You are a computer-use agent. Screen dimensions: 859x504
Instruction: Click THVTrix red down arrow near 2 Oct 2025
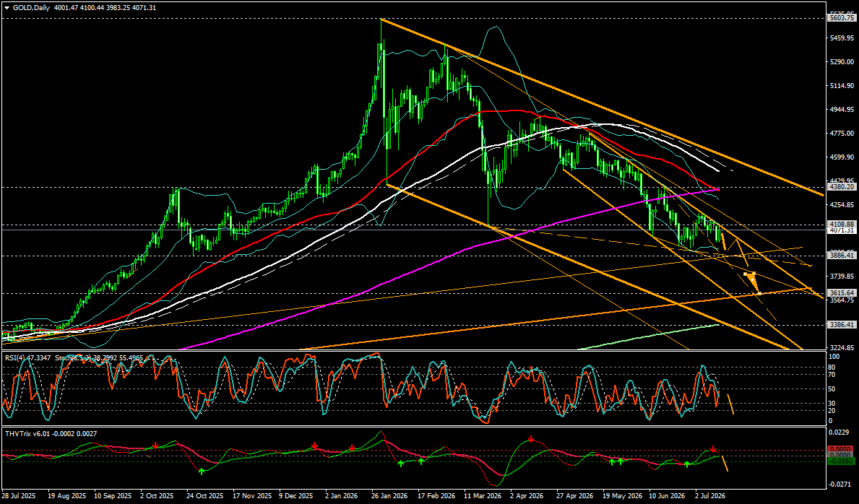pos(155,446)
